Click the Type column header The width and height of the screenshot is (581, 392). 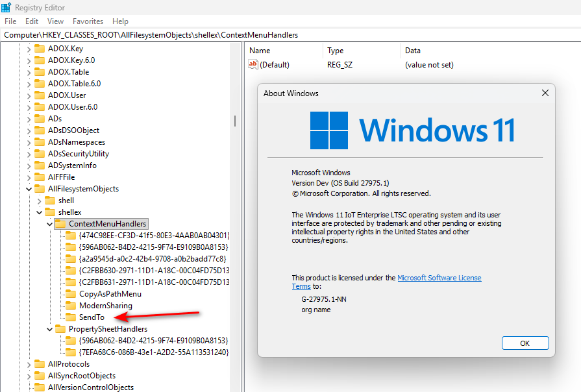[362, 51]
